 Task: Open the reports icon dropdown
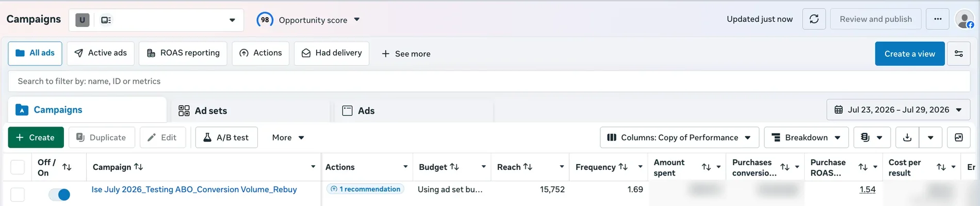point(872,137)
